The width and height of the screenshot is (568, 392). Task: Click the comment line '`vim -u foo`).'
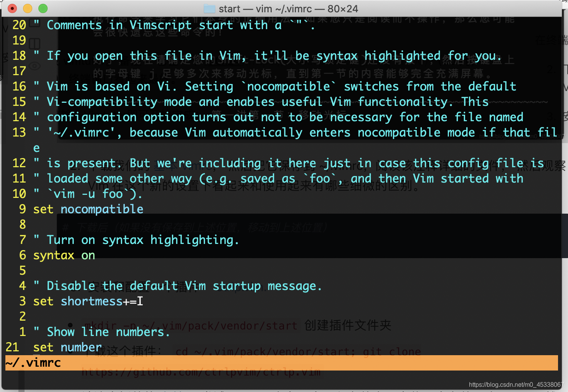[x=88, y=194]
